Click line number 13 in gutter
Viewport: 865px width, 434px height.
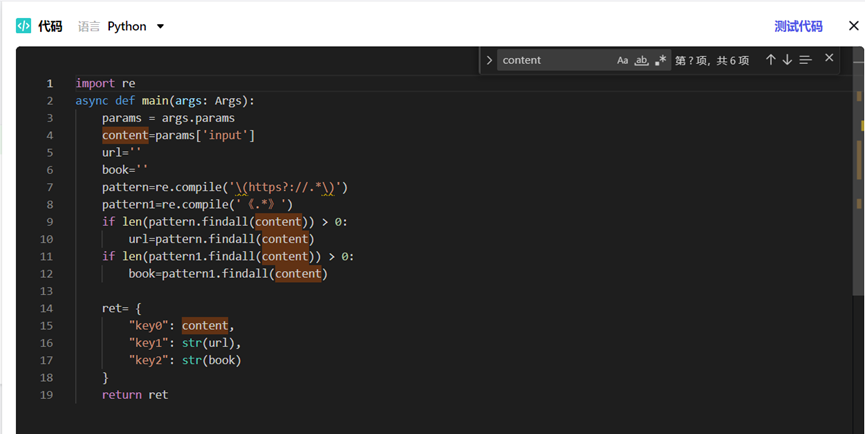[46, 291]
